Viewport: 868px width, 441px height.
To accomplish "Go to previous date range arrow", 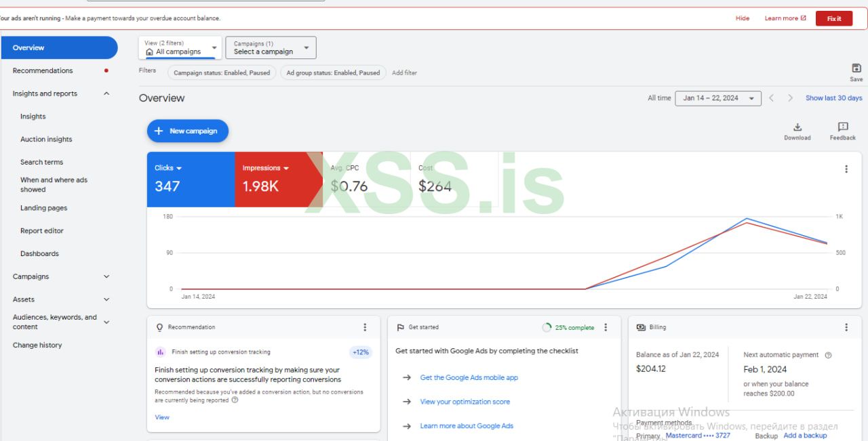I will pyautogui.click(x=771, y=98).
